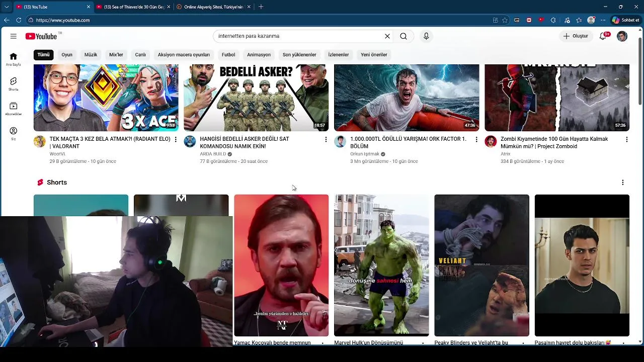
Task: Go back with browser back arrow
Action: [x=7, y=20]
